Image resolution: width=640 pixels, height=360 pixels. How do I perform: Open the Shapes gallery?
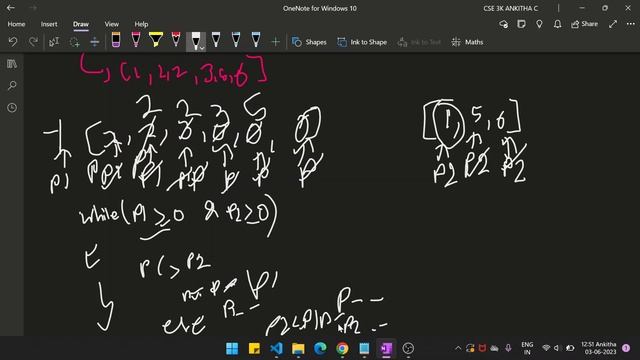pos(309,42)
